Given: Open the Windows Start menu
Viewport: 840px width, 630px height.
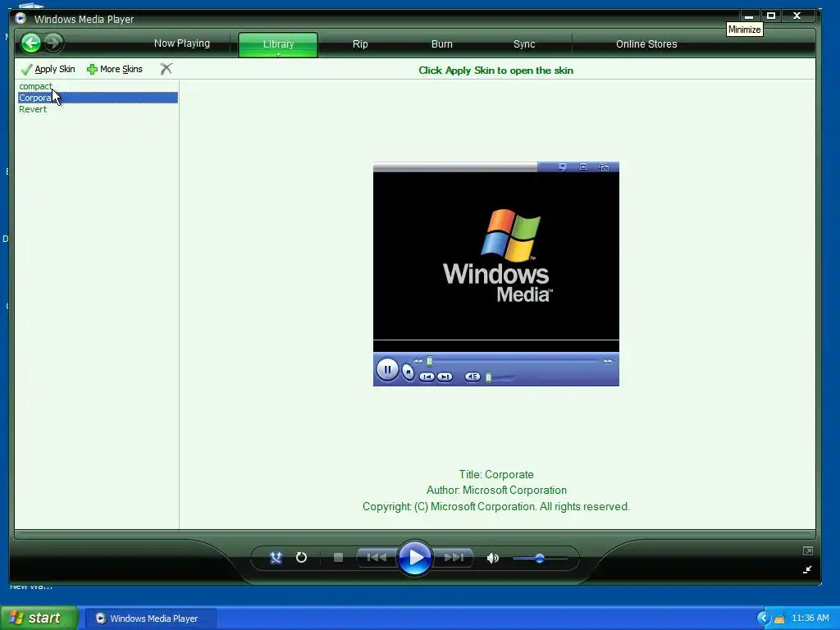Looking at the screenshot, I should pyautogui.click(x=39, y=618).
